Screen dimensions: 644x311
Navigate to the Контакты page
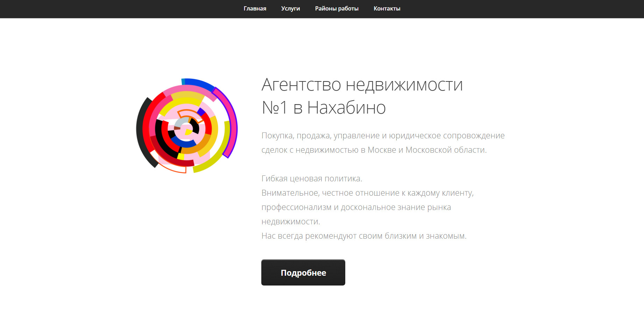[387, 9]
